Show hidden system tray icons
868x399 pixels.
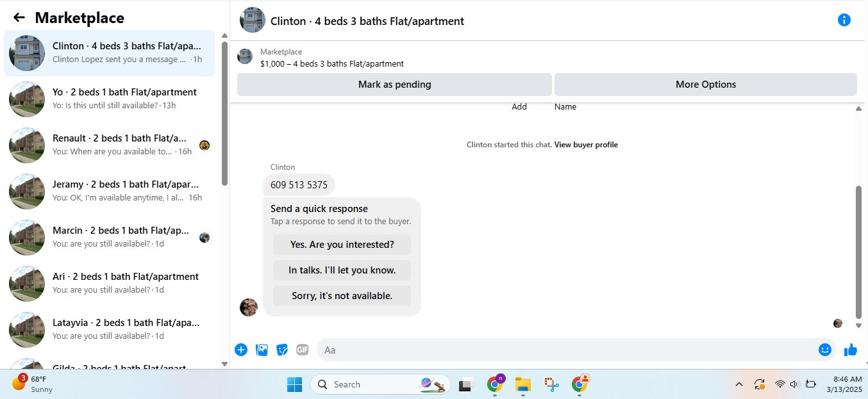[x=739, y=384]
